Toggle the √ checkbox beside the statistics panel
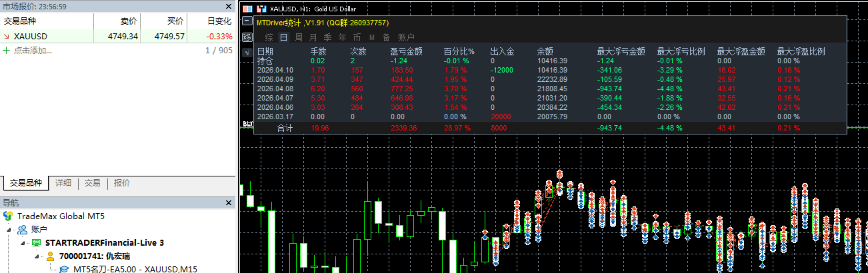 pyautogui.click(x=246, y=51)
